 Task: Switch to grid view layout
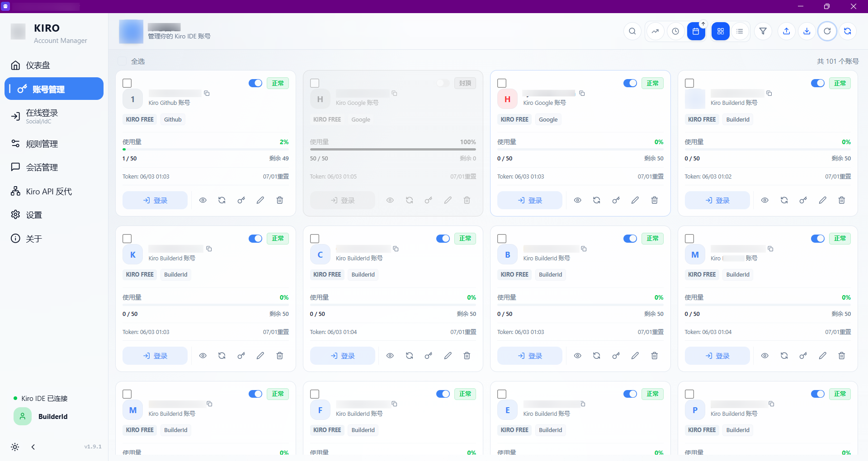(x=721, y=31)
